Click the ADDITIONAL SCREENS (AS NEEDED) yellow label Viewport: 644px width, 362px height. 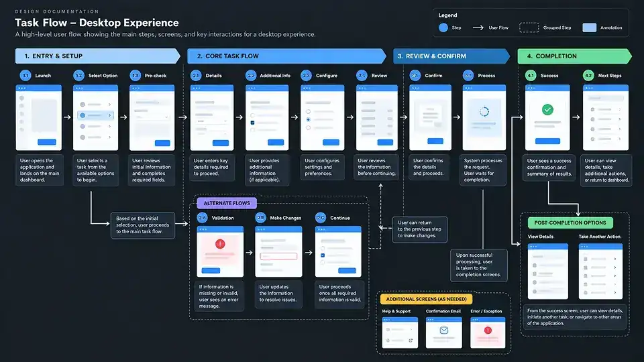click(x=426, y=299)
